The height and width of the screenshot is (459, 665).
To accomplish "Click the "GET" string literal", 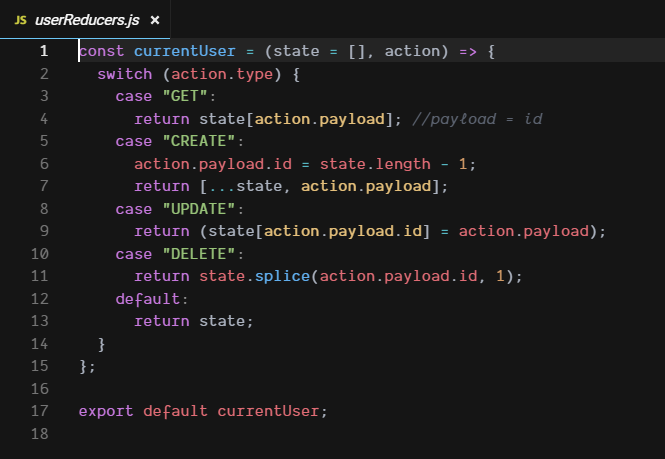I will coord(185,96).
